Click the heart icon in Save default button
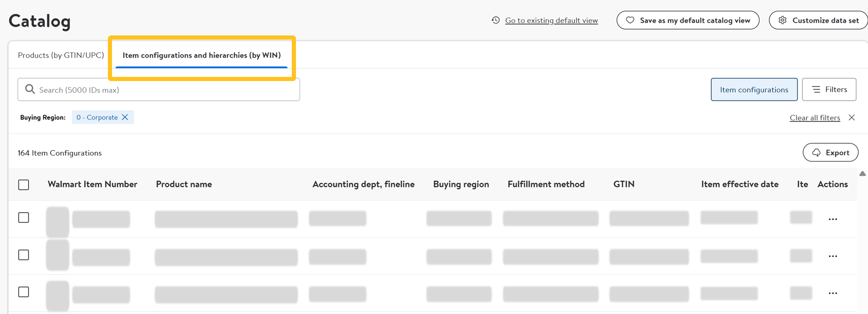The width and height of the screenshot is (868, 314). tap(630, 20)
